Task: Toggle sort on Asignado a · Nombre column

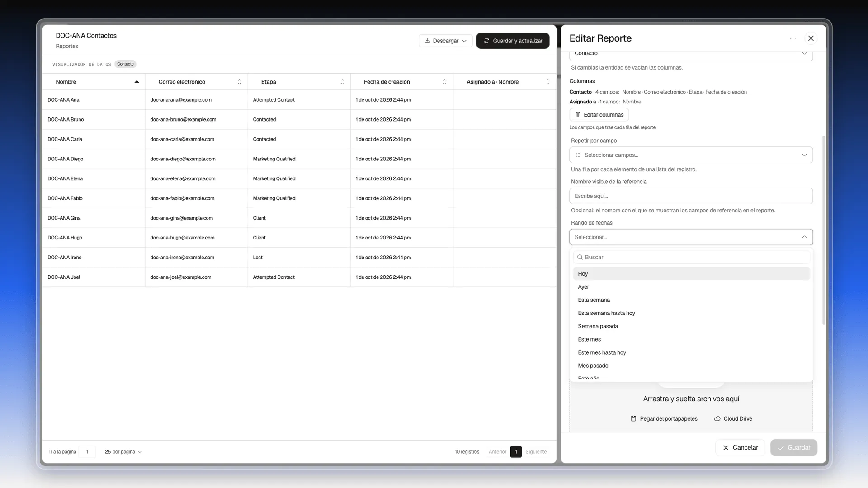Action: tap(547, 82)
